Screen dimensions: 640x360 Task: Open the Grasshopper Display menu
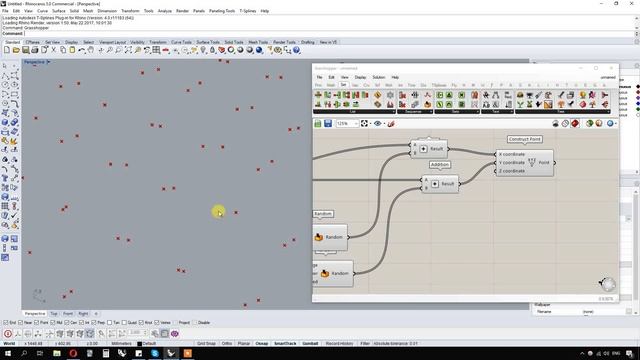point(360,77)
